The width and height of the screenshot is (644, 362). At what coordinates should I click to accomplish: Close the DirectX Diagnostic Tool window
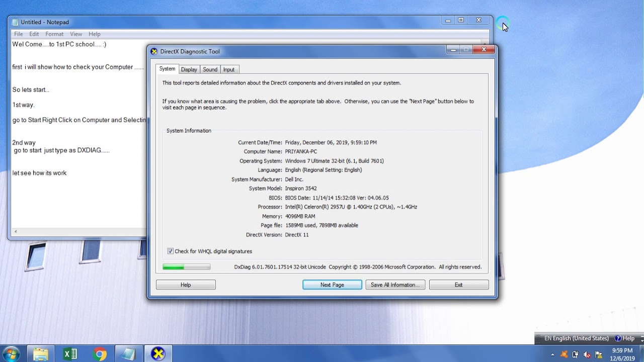[x=484, y=49]
